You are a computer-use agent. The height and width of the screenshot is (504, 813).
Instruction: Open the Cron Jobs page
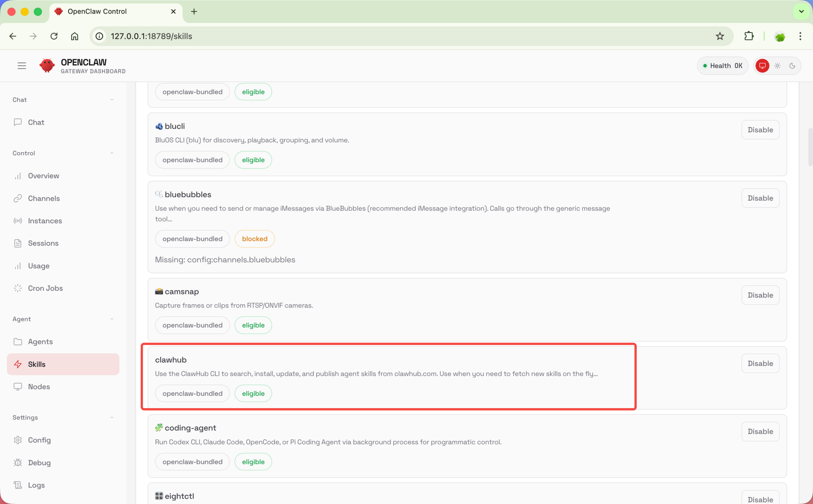(45, 288)
